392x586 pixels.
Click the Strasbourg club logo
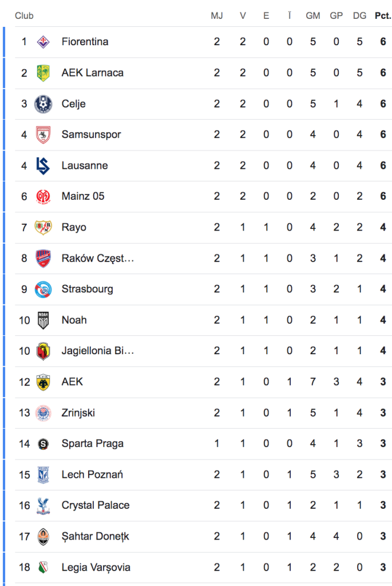pyautogui.click(x=43, y=289)
